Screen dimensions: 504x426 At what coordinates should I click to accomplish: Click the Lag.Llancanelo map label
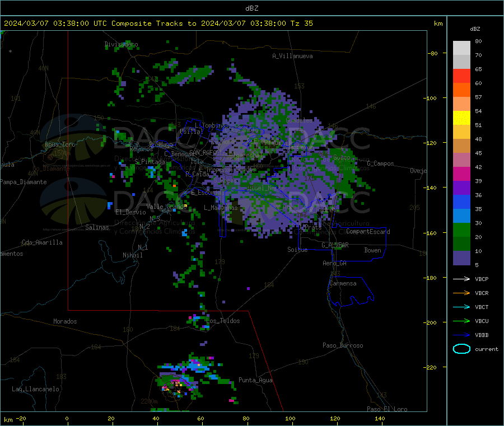click(35, 389)
